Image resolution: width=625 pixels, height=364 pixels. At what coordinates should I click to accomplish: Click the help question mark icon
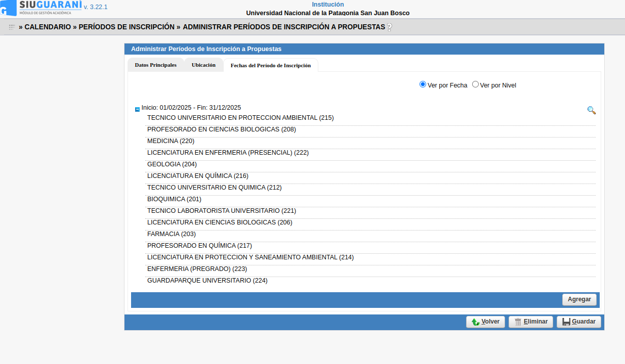(389, 27)
